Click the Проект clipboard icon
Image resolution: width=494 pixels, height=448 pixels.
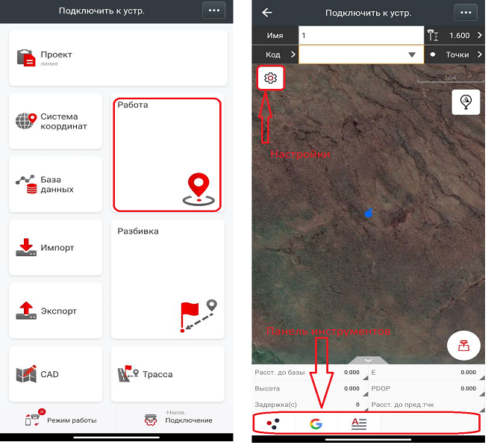coord(26,57)
